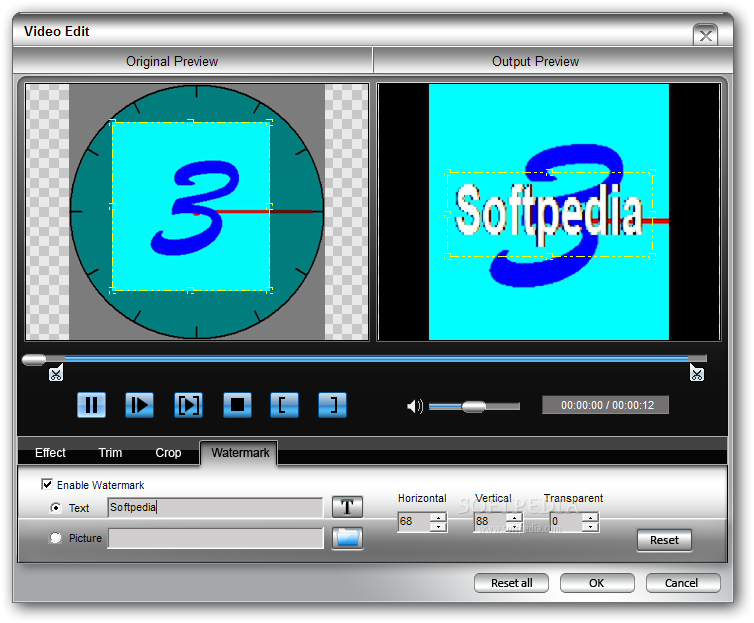754x623 pixels.
Task: Click the 00:00:00 / 00:00:12 time display
Action: tap(605, 405)
